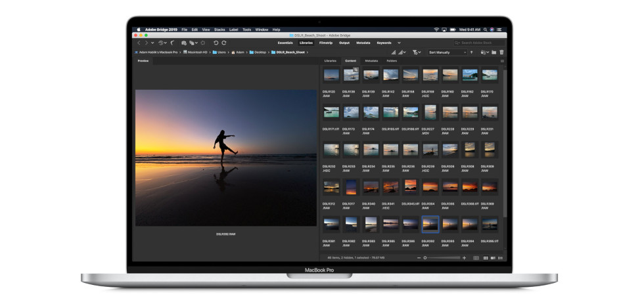Switch to thumbnails grid view
This screenshot has height=298, width=644.
tap(486, 258)
